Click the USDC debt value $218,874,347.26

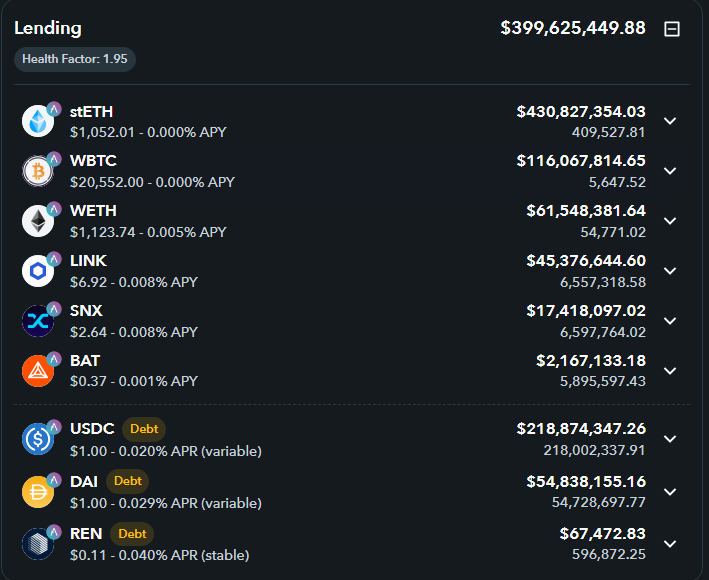(581, 429)
